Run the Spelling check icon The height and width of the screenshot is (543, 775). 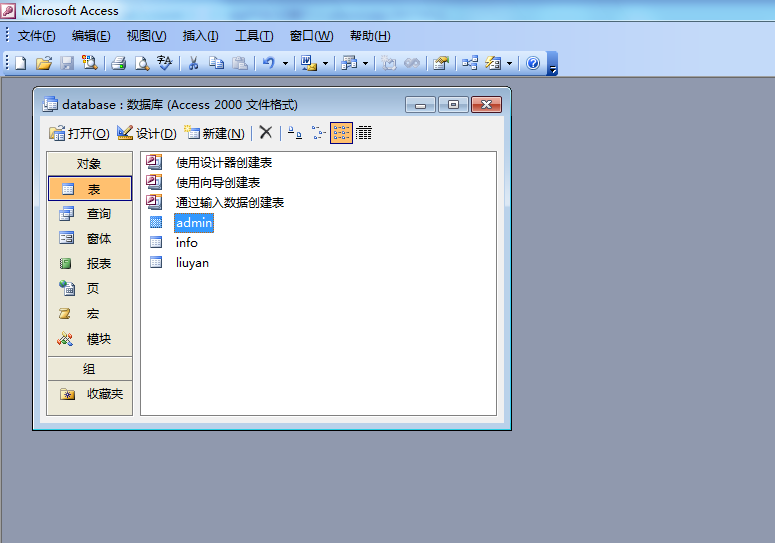pyautogui.click(x=164, y=63)
